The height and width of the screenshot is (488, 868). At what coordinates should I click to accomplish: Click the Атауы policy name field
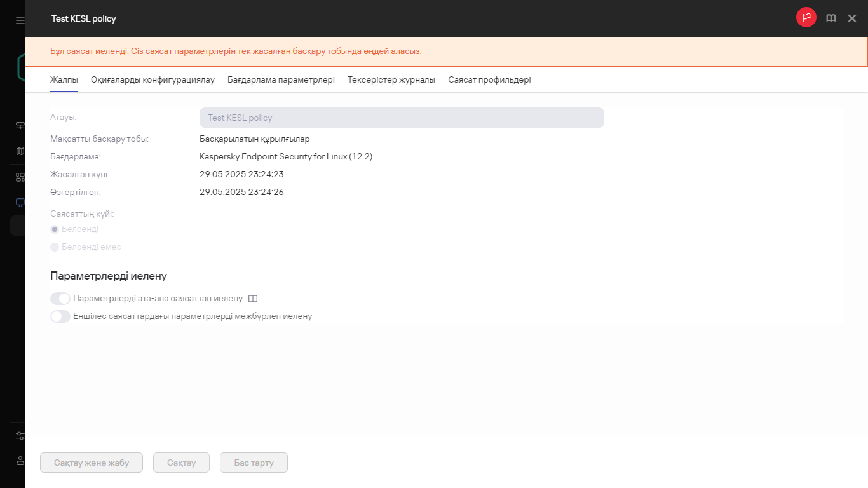[x=401, y=118]
